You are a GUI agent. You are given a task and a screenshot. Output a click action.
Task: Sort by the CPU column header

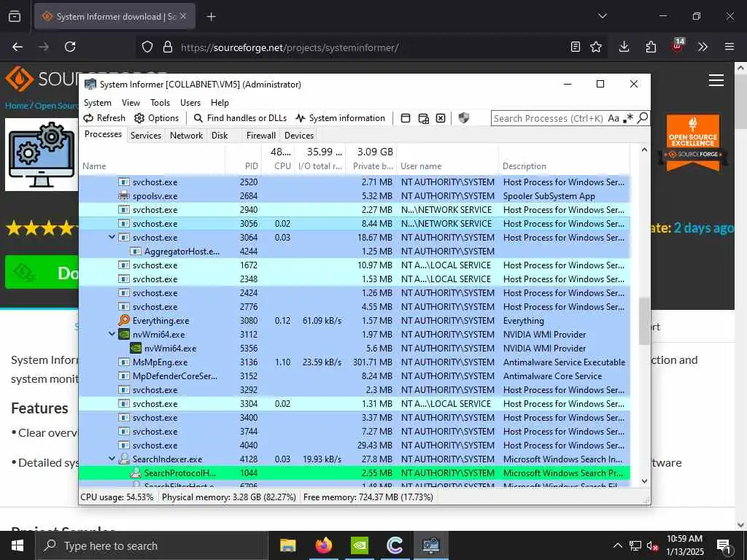pos(278,160)
